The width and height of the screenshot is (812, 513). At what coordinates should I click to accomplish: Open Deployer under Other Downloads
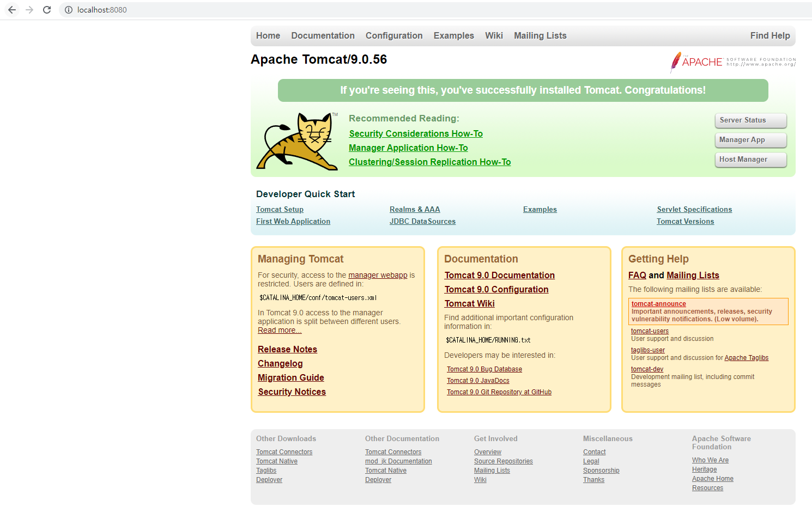(269, 480)
